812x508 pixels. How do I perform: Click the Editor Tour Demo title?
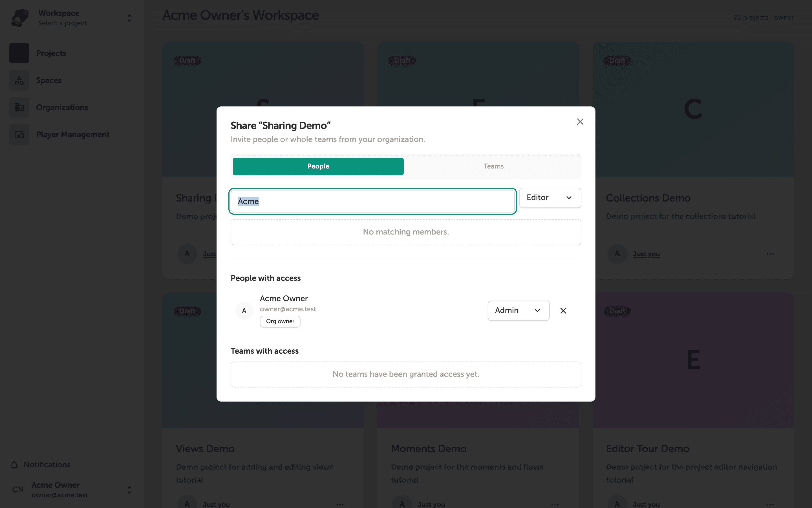[x=648, y=449]
